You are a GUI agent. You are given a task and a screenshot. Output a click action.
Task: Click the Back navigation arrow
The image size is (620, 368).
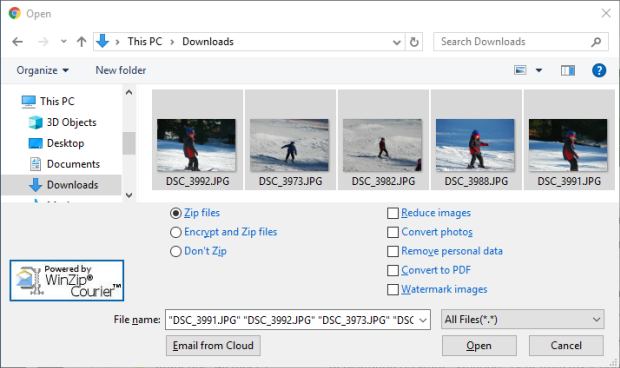[17, 42]
